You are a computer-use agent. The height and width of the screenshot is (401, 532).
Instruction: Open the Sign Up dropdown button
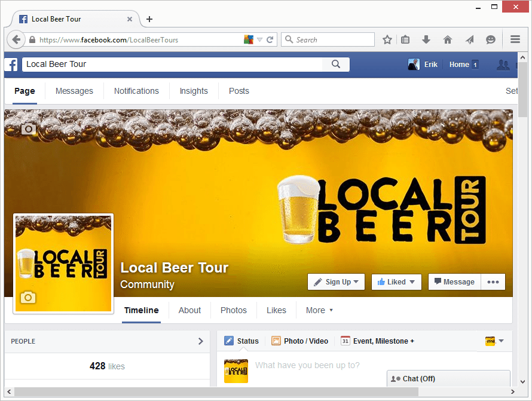click(x=336, y=282)
